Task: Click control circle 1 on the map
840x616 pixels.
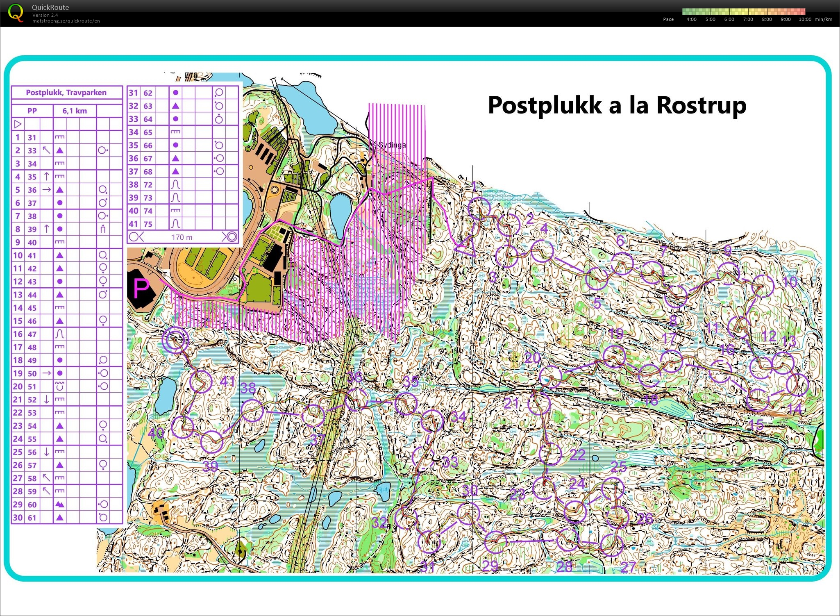Action: click(x=479, y=208)
